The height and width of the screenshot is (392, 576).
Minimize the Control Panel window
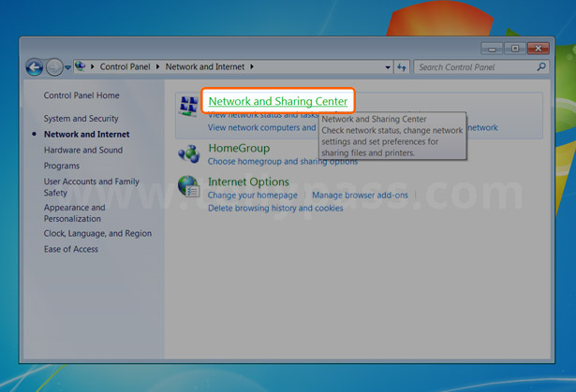coord(492,49)
